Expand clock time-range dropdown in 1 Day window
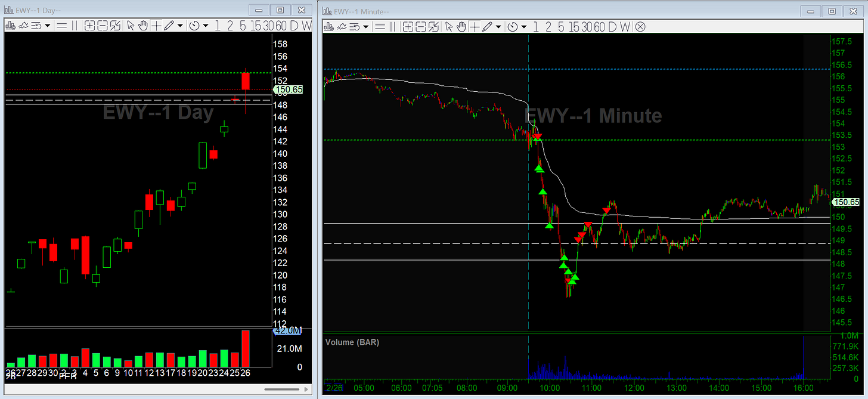Image resolution: width=868 pixels, height=399 pixels. pos(206,26)
